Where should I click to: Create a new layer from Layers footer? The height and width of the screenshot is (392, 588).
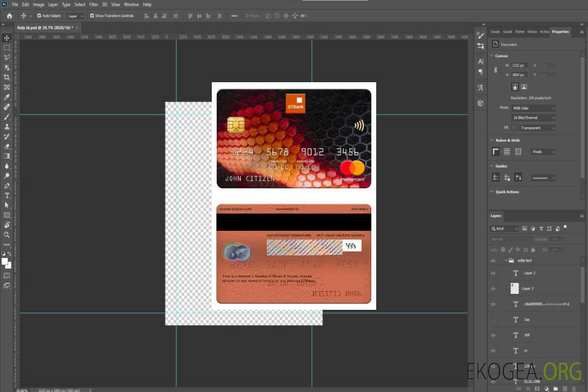pos(565,389)
